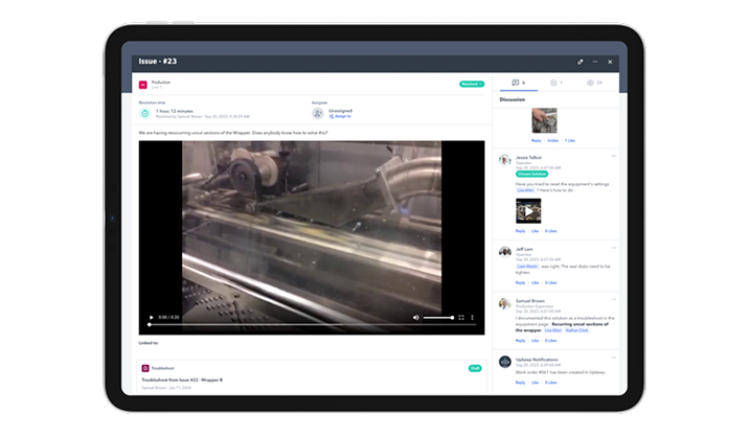Open options menu on Upkeep Notifications comment

pyautogui.click(x=613, y=358)
